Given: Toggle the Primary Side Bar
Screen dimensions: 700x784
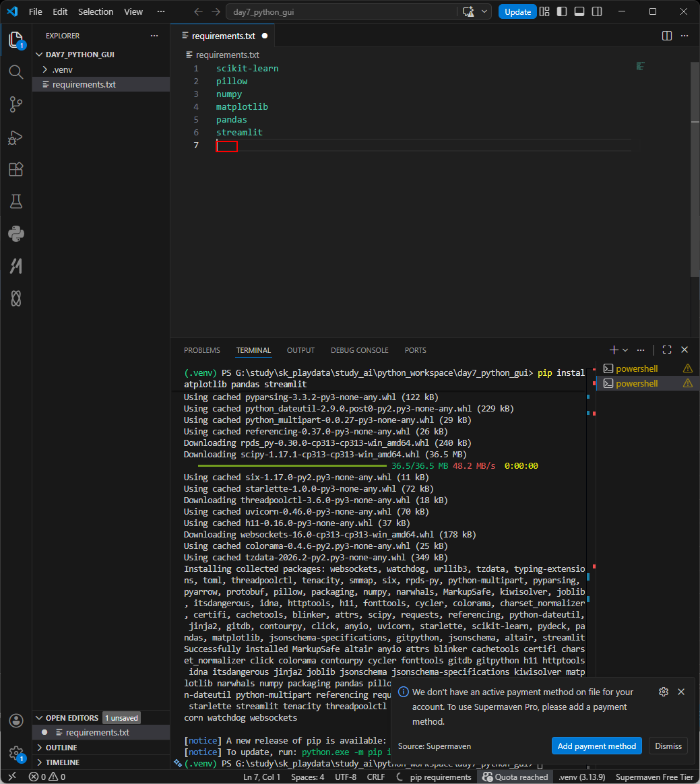Looking at the screenshot, I should click(562, 11).
